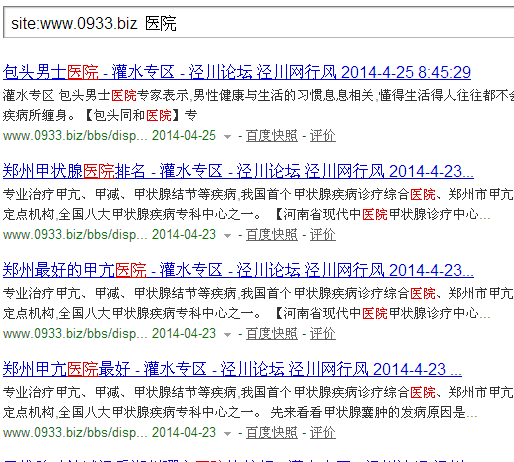Expand dropdown arrow under 郑州甲状腺医院排名 result
Screen dimensions: 514x462
click(227, 236)
